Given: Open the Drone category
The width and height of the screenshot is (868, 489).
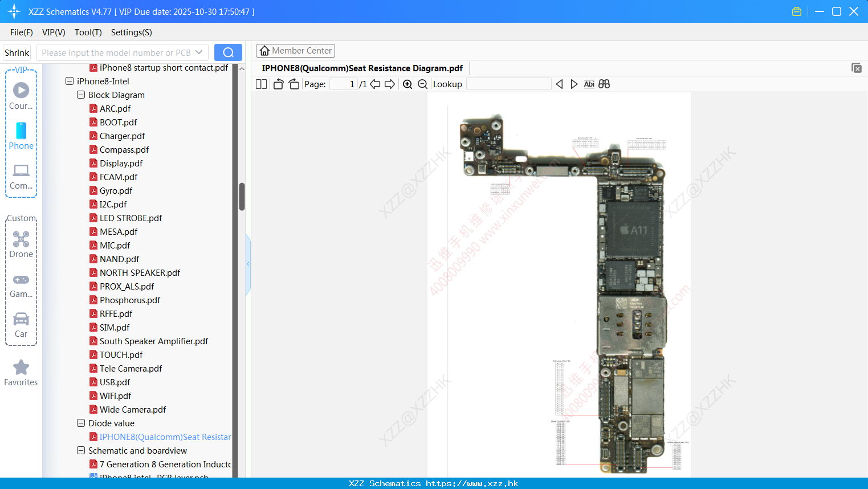Looking at the screenshot, I should [x=21, y=244].
